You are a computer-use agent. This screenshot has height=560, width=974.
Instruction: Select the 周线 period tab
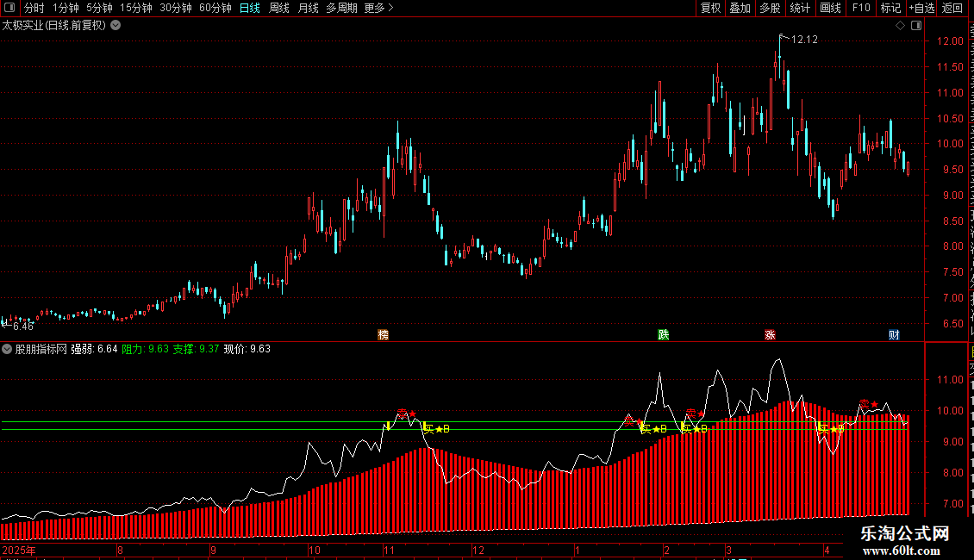pyautogui.click(x=279, y=8)
